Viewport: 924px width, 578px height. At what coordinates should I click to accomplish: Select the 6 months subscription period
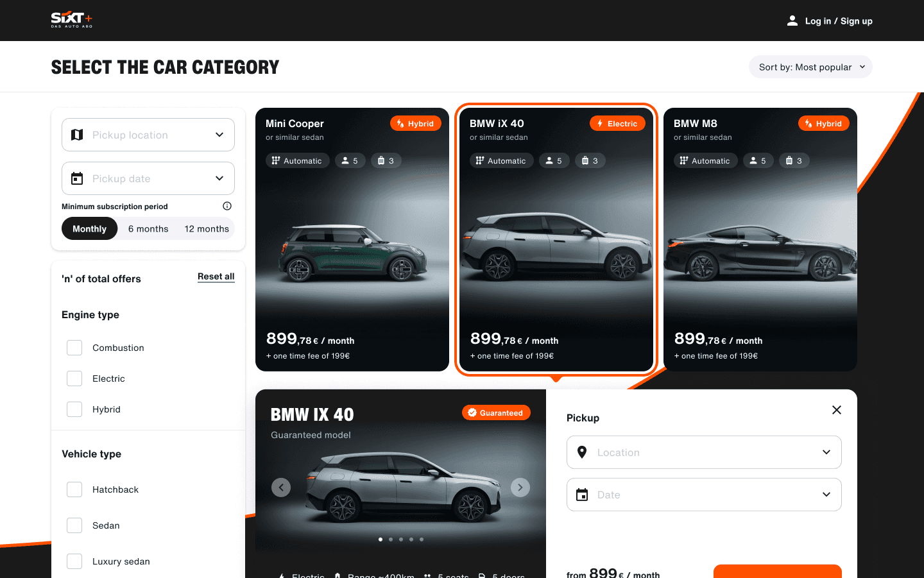(x=148, y=228)
